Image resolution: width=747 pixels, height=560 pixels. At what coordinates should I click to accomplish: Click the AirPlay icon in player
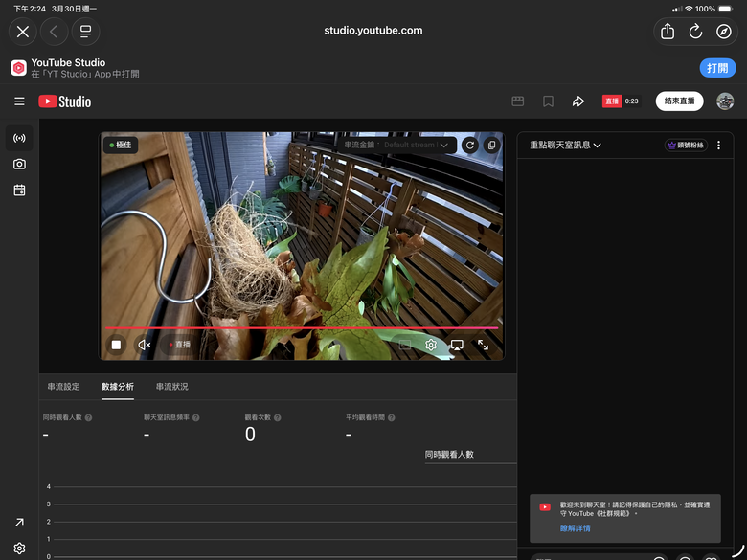pos(457,345)
